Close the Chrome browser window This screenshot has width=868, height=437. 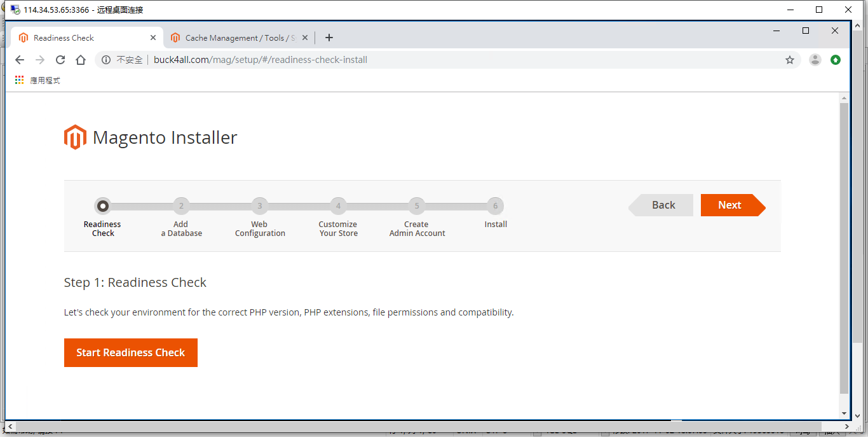point(835,31)
